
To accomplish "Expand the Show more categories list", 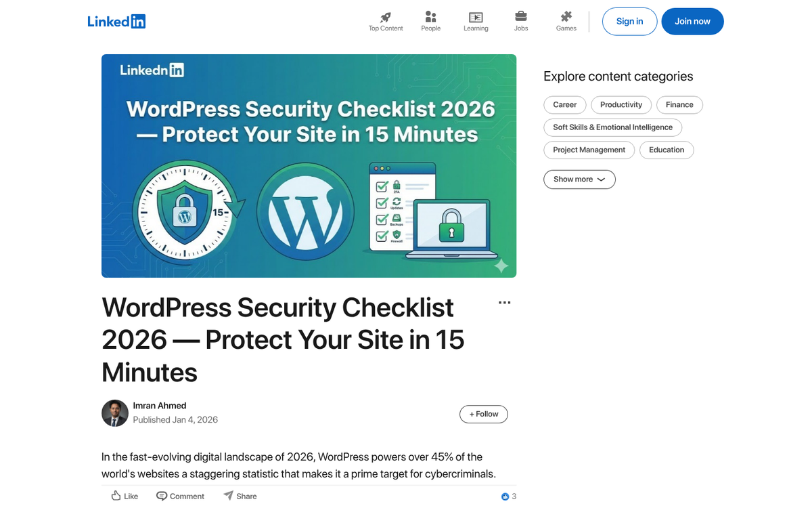I will pyautogui.click(x=579, y=179).
